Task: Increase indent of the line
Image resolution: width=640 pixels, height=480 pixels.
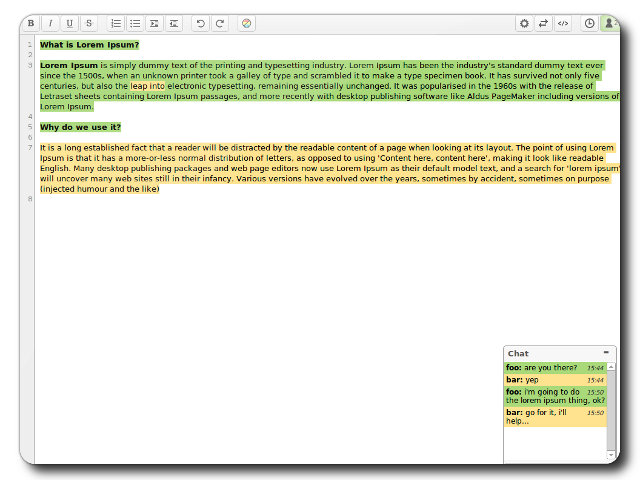Action: (x=154, y=23)
